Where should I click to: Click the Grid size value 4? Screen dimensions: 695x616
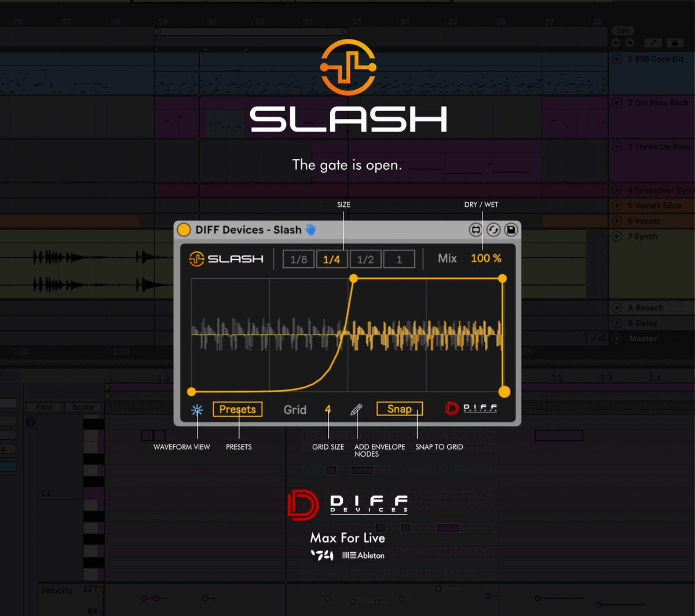tap(328, 410)
